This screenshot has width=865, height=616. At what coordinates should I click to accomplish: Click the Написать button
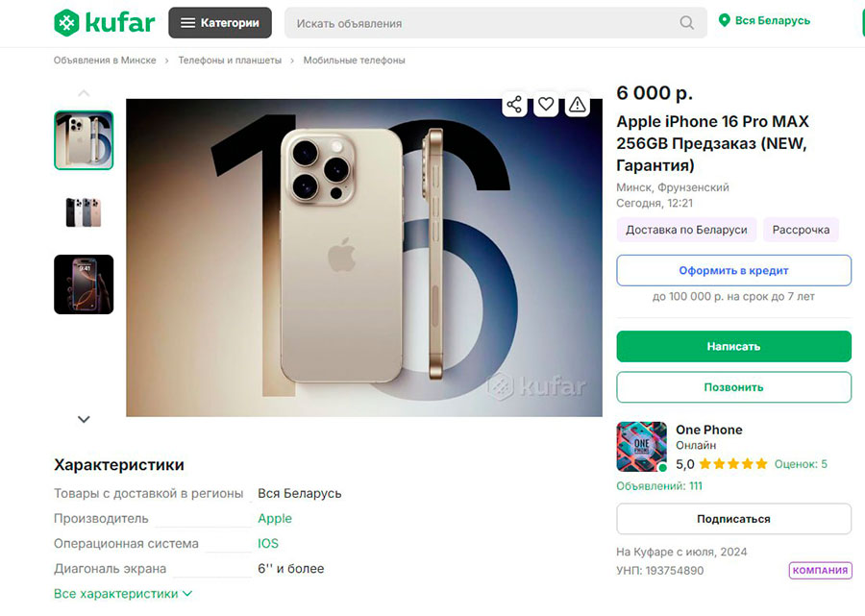(x=733, y=346)
